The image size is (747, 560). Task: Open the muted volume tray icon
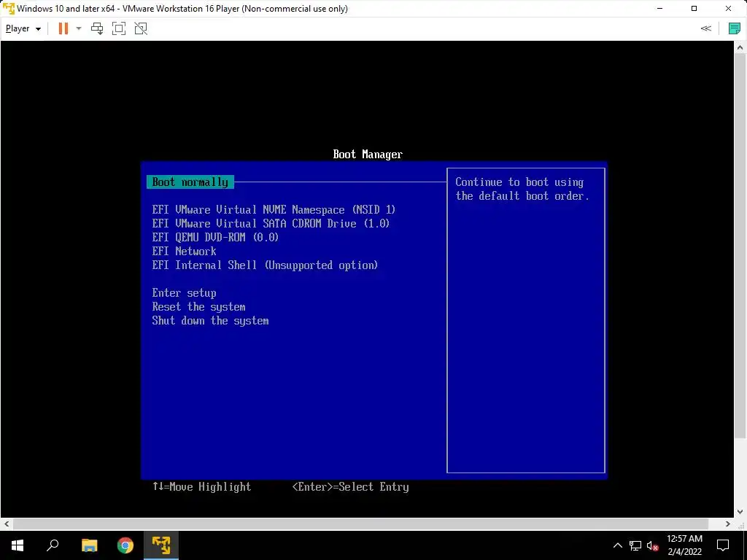[x=652, y=545]
